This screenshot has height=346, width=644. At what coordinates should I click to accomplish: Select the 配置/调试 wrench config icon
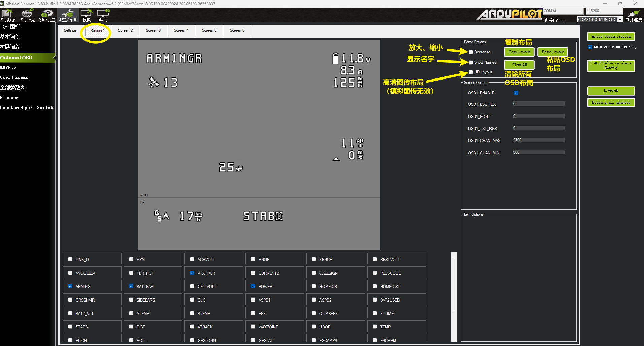[x=68, y=15]
